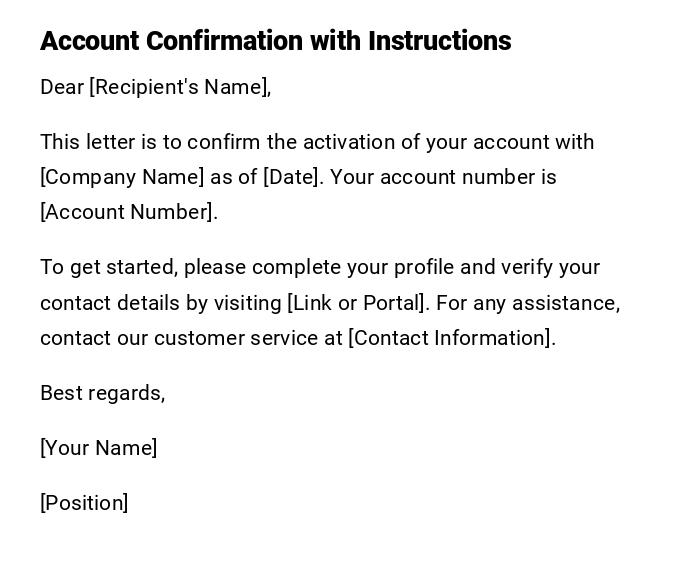Select the [Account Number] placeholder
Screen dimensions: 700x566
click(x=127, y=212)
